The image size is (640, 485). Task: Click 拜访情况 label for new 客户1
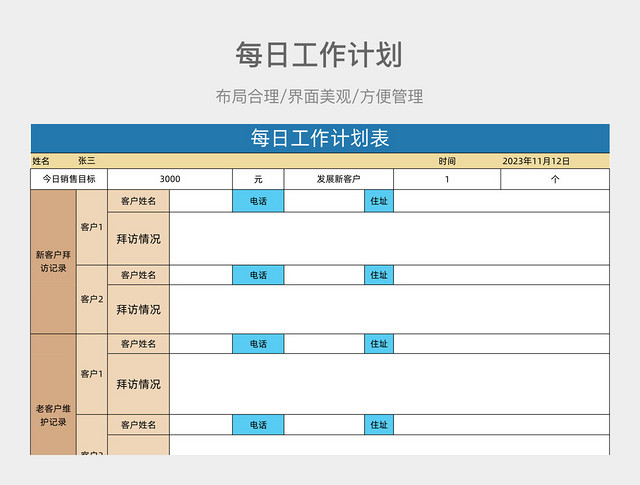[x=138, y=239]
